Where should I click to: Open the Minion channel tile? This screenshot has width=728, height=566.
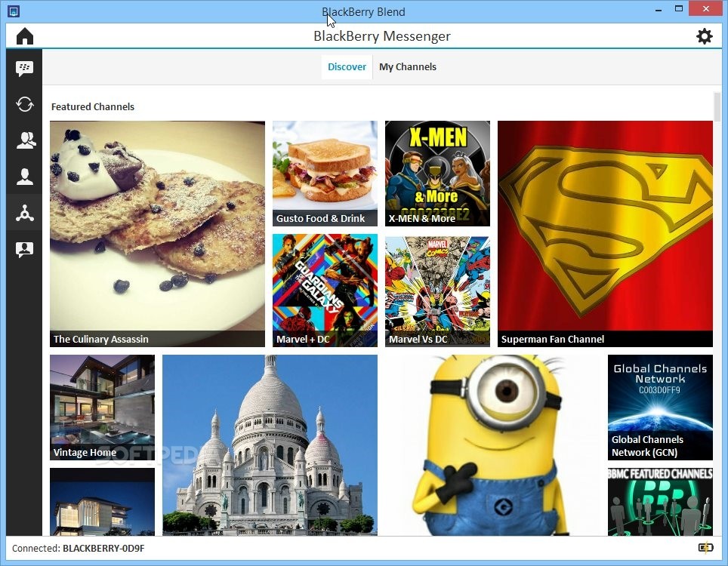[492, 445]
